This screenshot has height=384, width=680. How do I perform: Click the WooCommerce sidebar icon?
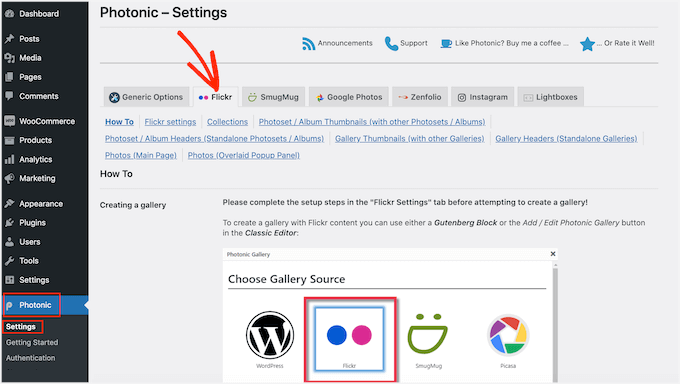tap(10, 121)
